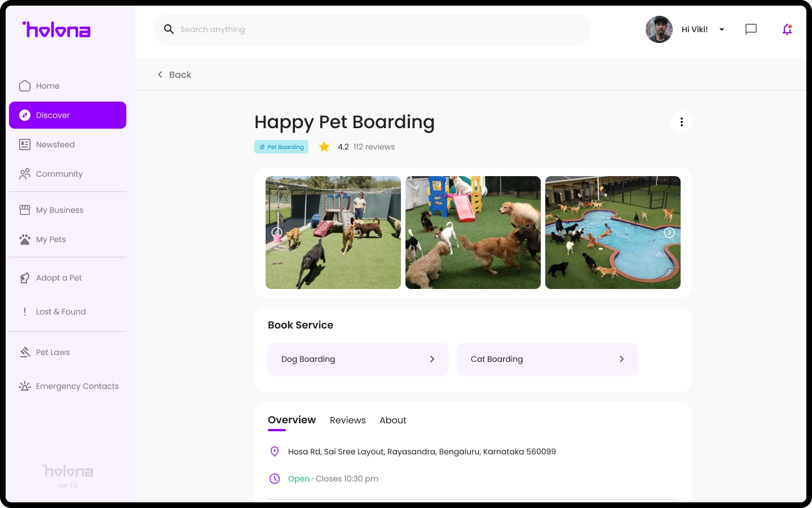Click the location pin icon by address
The height and width of the screenshot is (508, 812).
point(275,452)
